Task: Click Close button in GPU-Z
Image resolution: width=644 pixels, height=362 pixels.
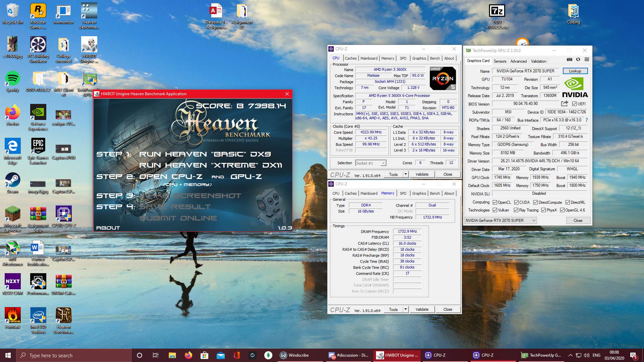Action: point(578,221)
